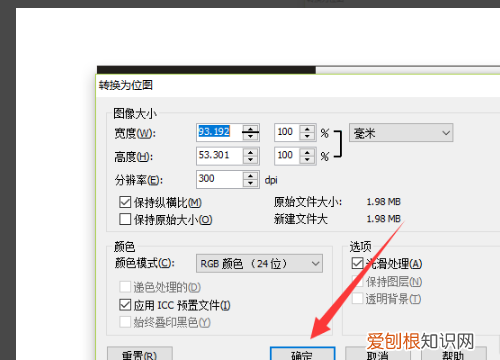Click the 1.98 MB original file size
The image size is (500, 360).
click(x=383, y=202)
